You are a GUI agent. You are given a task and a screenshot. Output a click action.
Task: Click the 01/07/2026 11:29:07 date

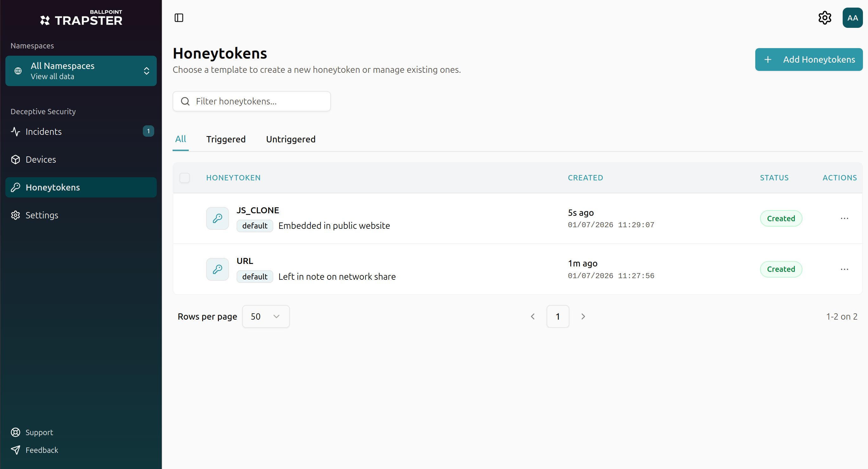(611, 225)
